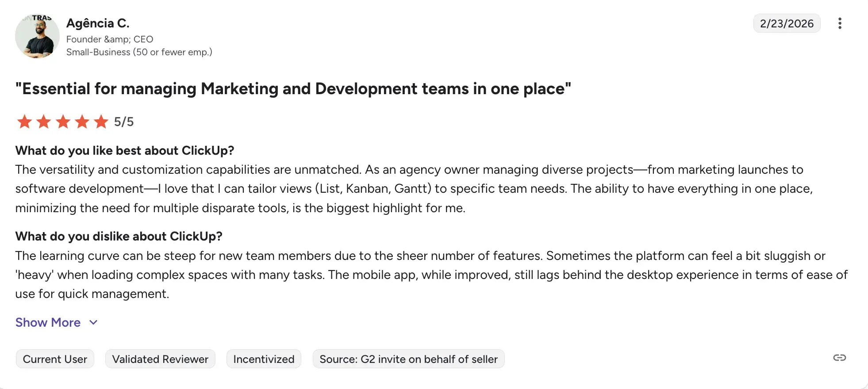Click the 2/23/2026 date badge
This screenshot has height=389, width=868.
(x=787, y=23)
